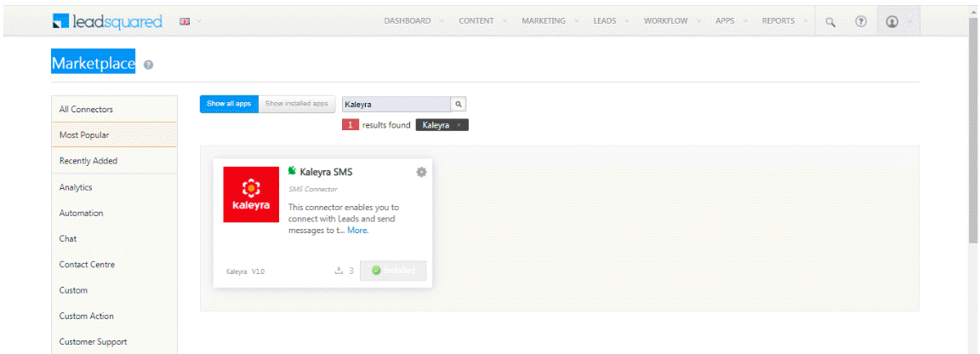
Task: Open the Reports menu
Action: point(778,20)
